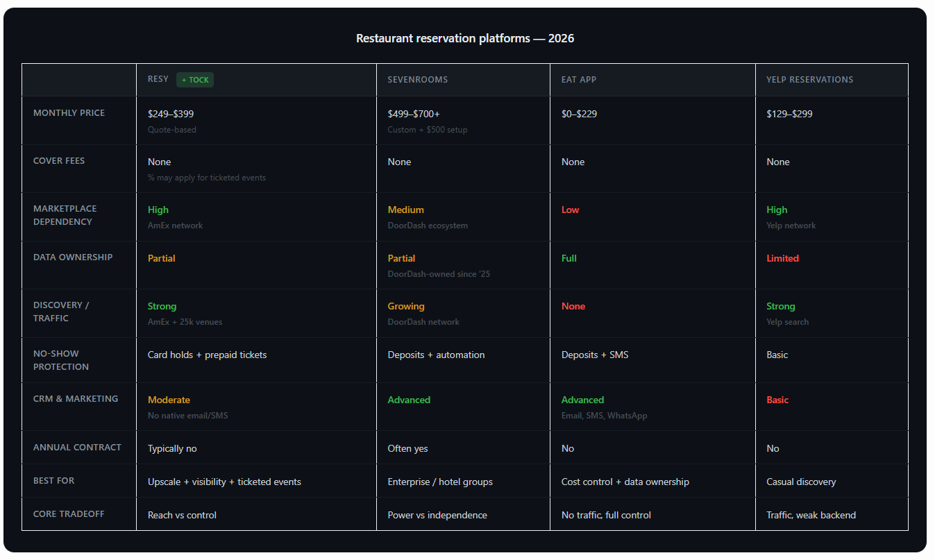Click 'Deposits + automation' cell

coord(437,355)
